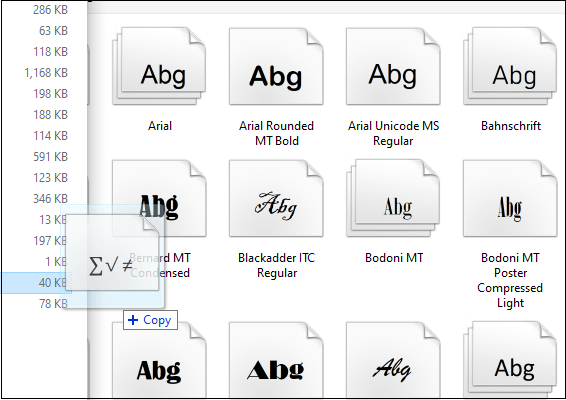
Task: Select the Arial font family icon
Action: (x=159, y=66)
